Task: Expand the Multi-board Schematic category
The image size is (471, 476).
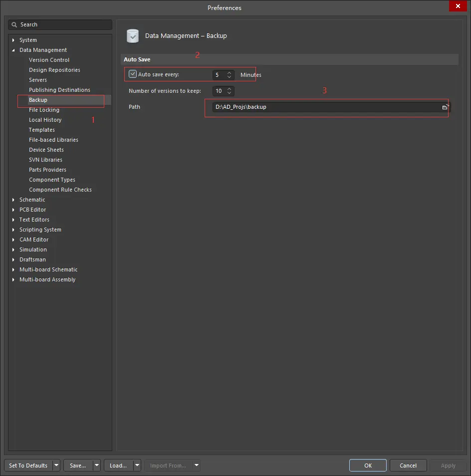Action: coord(13,270)
